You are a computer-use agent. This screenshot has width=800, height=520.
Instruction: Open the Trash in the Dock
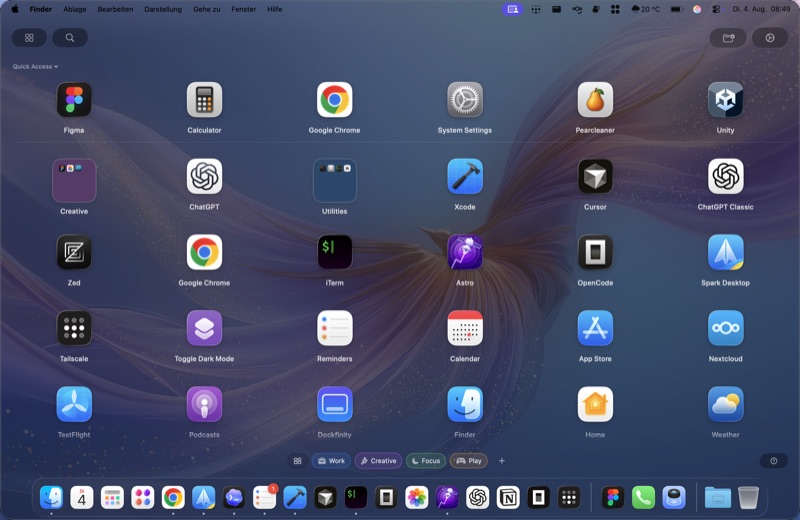click(x=748, y=498)
